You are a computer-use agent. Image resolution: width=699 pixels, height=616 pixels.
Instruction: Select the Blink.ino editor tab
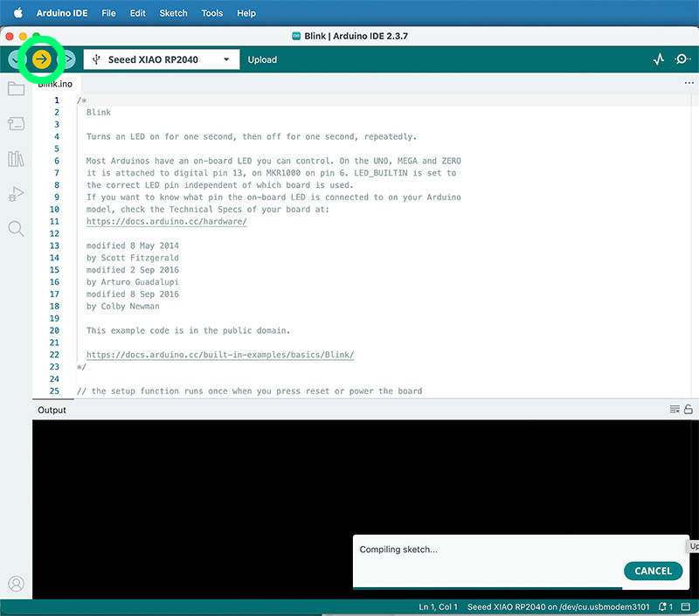55,84
